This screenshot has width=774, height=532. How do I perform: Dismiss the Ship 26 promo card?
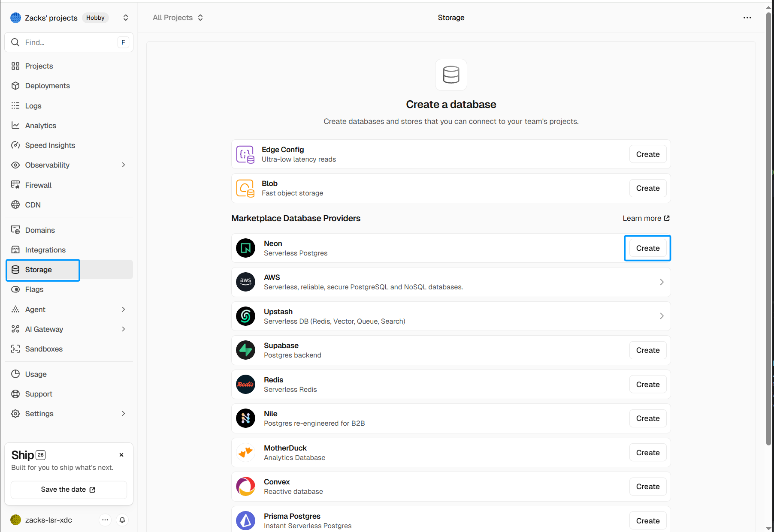(121, 455)
